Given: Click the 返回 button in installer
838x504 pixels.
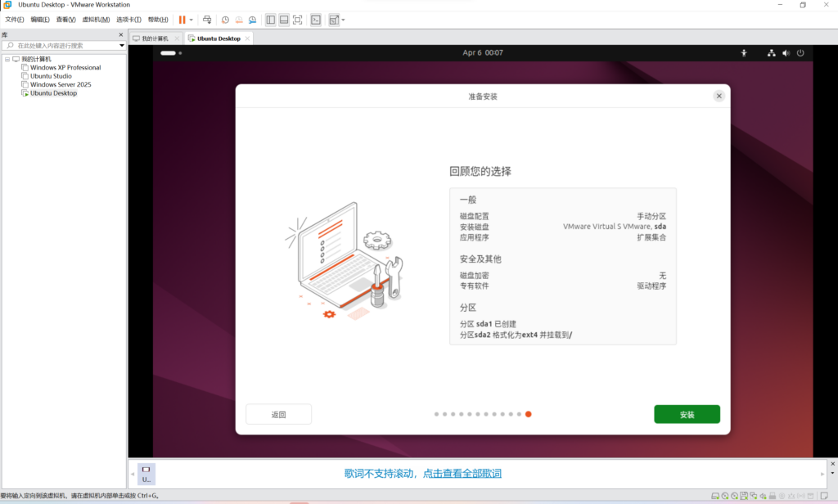Looking at the screenshot, I should tap(278, 414).
